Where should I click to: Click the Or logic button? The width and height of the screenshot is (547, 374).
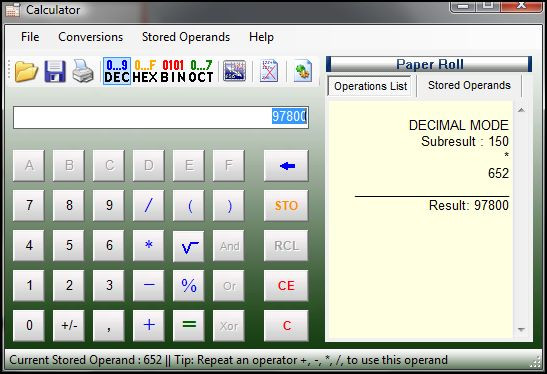(228, 286)
